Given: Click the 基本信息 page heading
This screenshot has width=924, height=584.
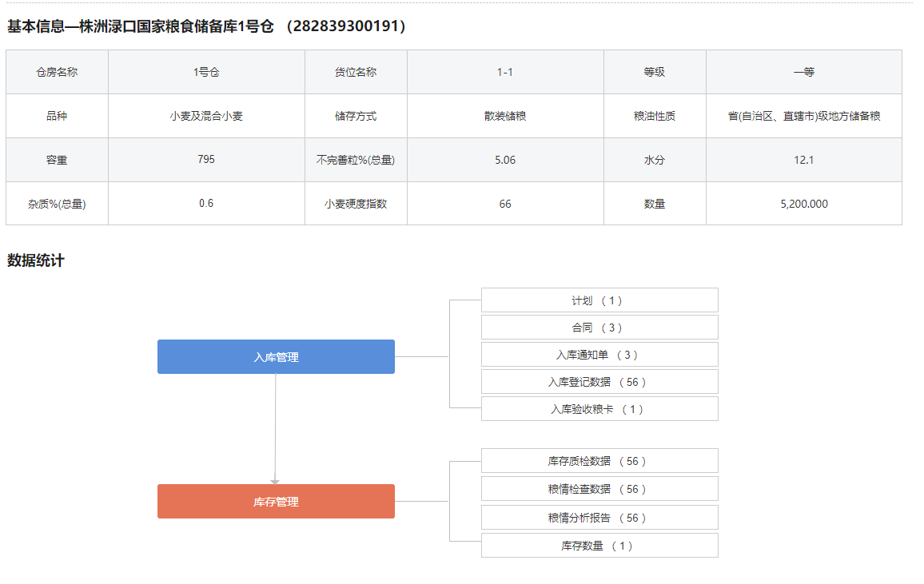Looking at the screenshot, I should [x=208, y=26].
